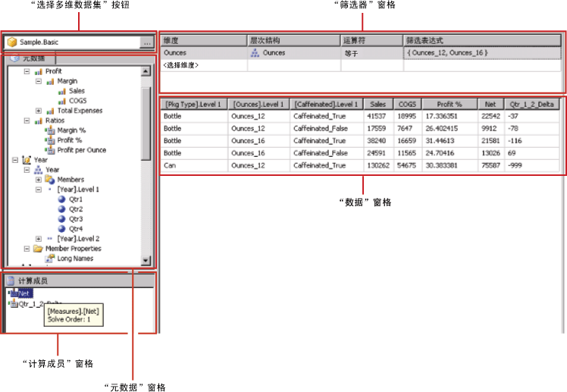Click the [Pkg Type].Level 1 column header

(x=194, y=104)
